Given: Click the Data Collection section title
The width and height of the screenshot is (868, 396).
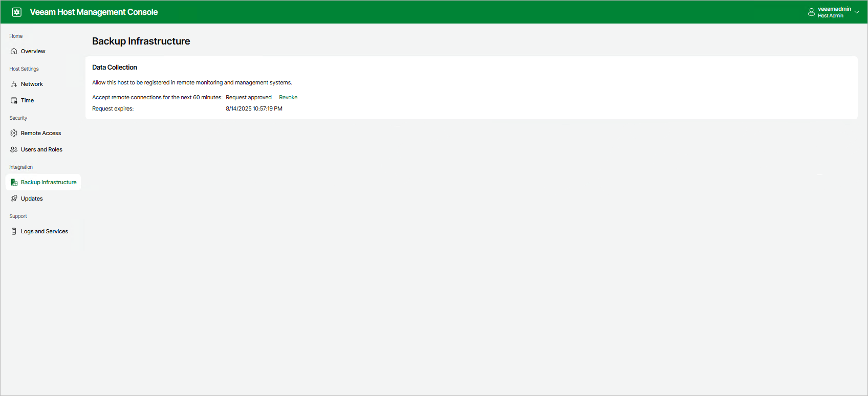Looking at the screenshot, I should (115, 67).
